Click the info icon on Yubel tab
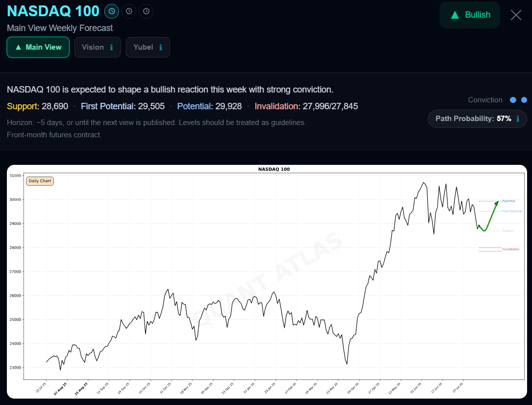Screen dimensions: 532x405 (x=160, y=48)
